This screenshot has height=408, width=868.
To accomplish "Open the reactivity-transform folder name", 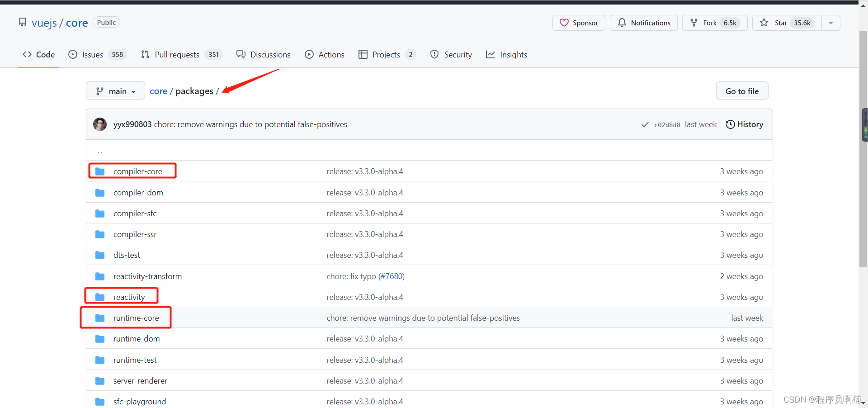I will click(x=148, y=276).
